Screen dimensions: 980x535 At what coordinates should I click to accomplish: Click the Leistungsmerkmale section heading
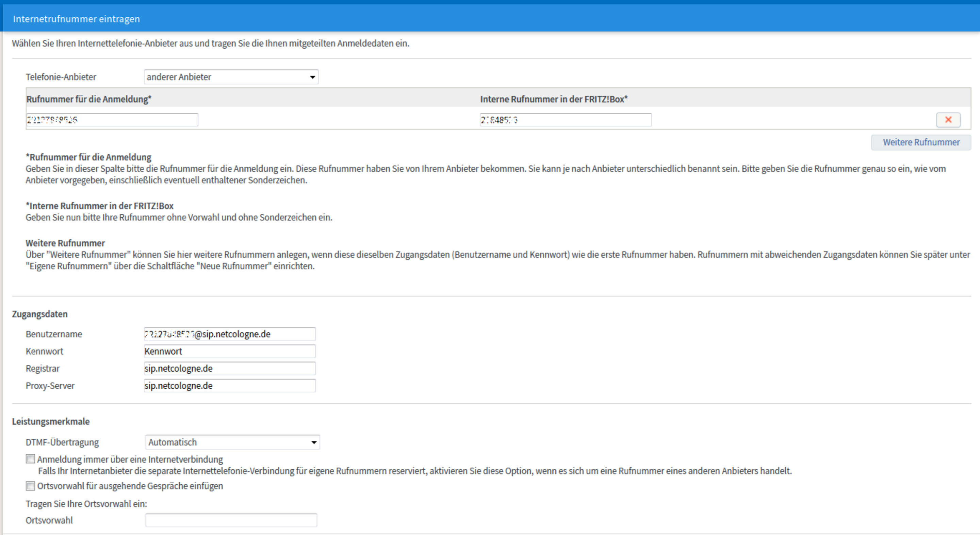click(x=51, y=421)
